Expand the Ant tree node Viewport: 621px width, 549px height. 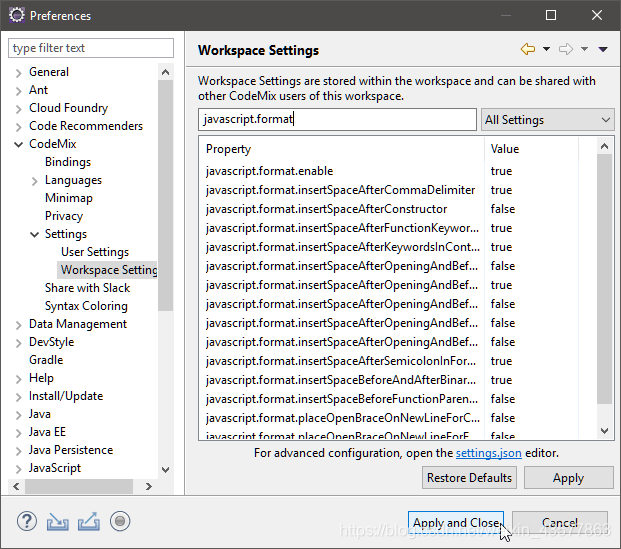coord(19,91)
